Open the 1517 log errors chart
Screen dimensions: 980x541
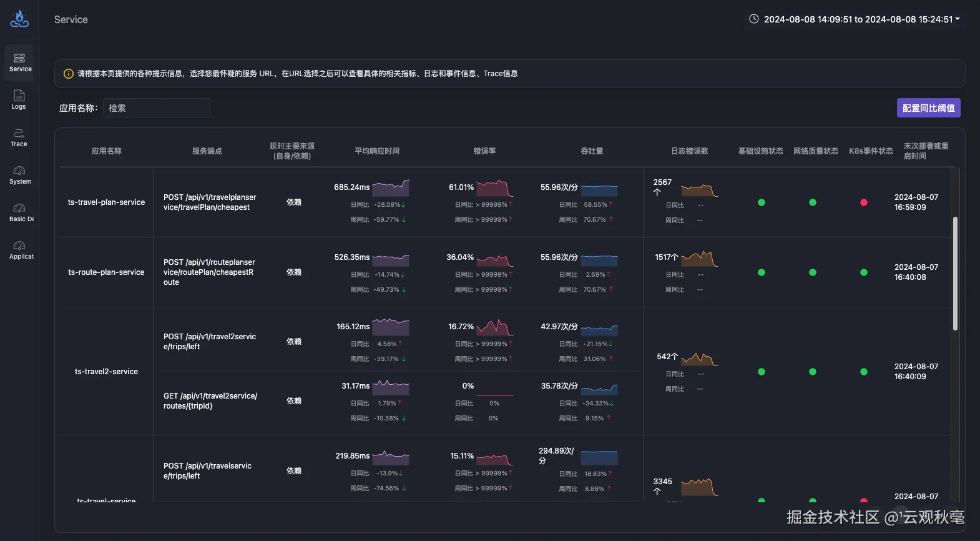pyautogui.click(x=700, y=259)
